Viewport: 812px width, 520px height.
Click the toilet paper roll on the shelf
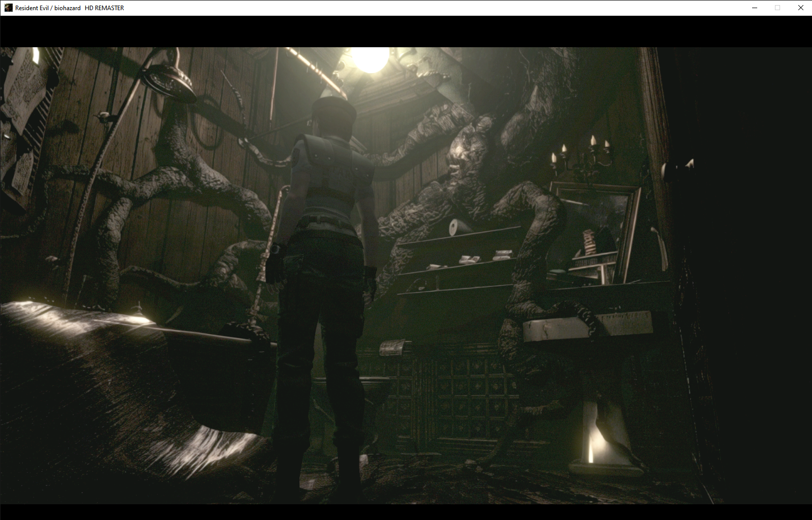456,227
